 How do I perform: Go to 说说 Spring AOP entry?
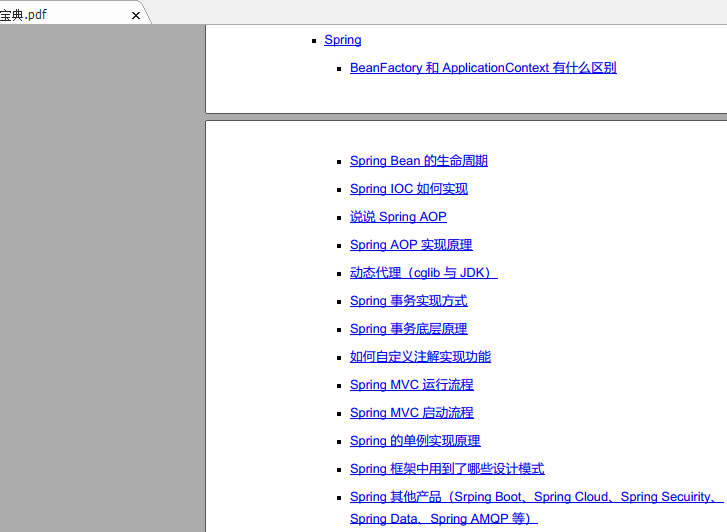[398, 217]
